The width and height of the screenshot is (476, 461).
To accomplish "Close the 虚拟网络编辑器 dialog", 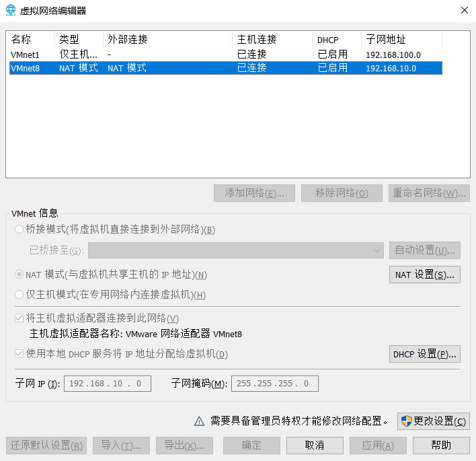I will 464,11.
